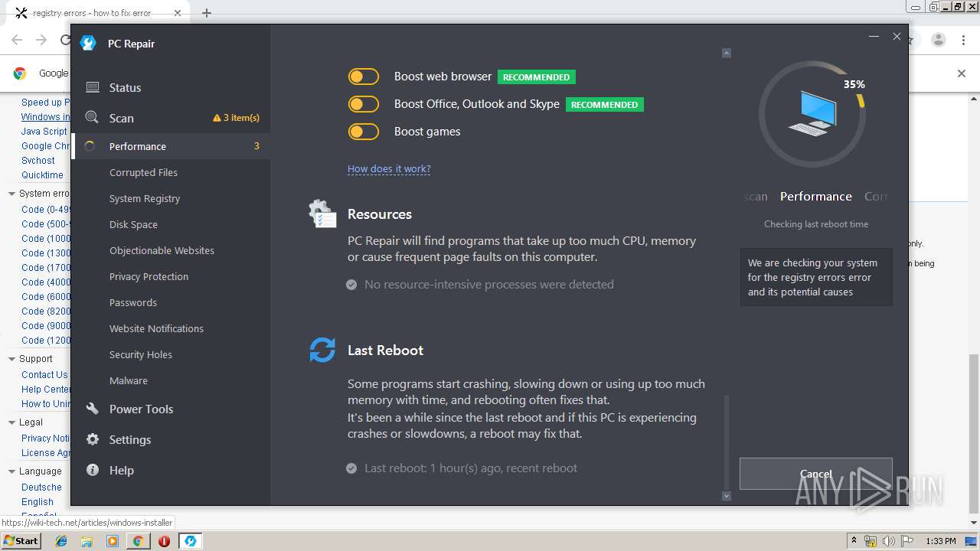
Task: Open File Explorer folder icon in taskbar
Action: click(87, 541)
